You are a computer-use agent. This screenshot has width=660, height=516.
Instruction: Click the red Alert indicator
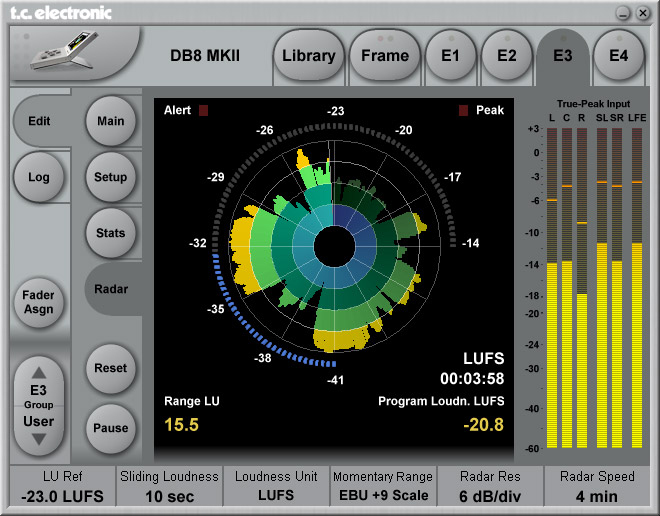point(202,111)
